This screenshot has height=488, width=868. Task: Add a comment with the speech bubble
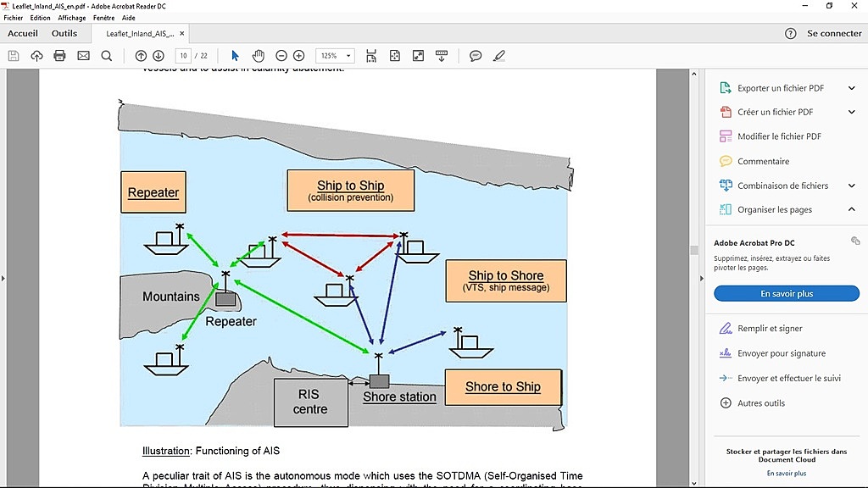tap(476, 56)
